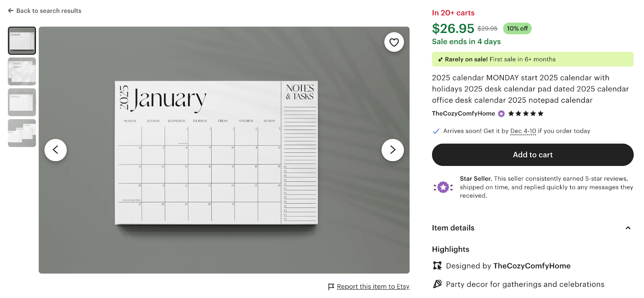The image size is (644, 298).
Task: View the bottom stacked-pages thumbnail
Action: (x=22, y=133)
